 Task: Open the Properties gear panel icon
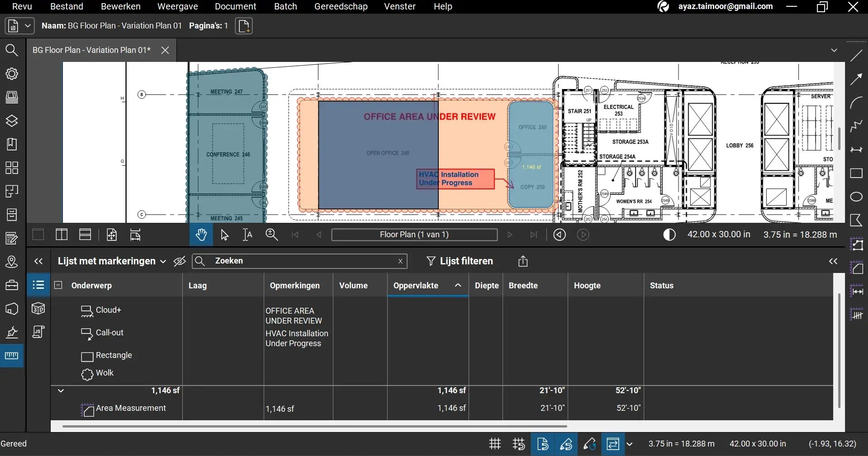(12, 74)
